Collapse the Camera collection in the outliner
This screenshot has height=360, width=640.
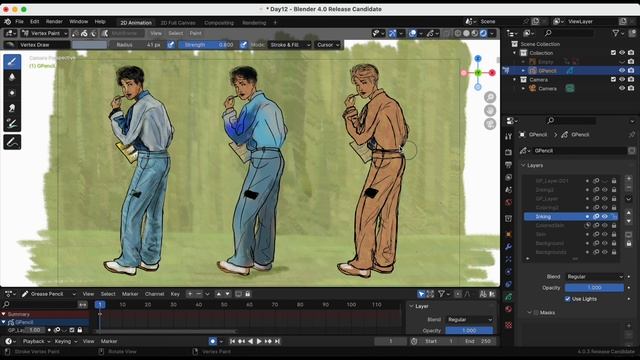(x=515, y=80)
